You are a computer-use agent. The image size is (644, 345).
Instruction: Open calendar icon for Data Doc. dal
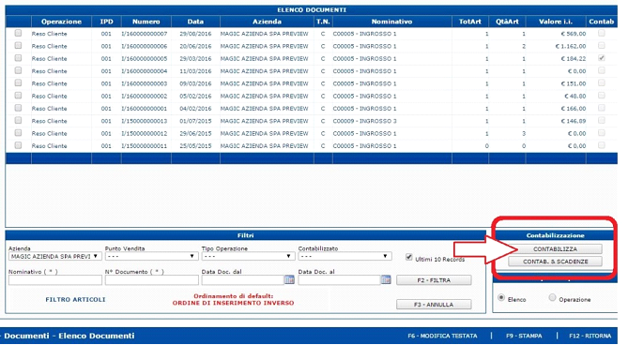click(289, 279)
